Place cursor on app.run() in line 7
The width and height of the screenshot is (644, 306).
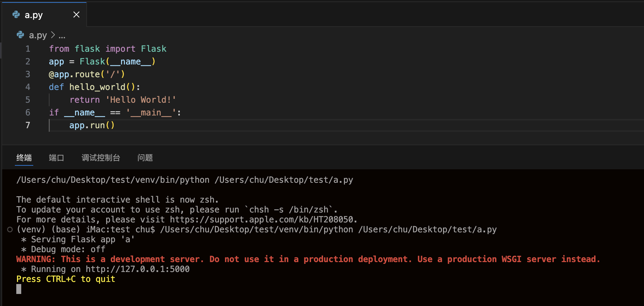tap(92, 125)
